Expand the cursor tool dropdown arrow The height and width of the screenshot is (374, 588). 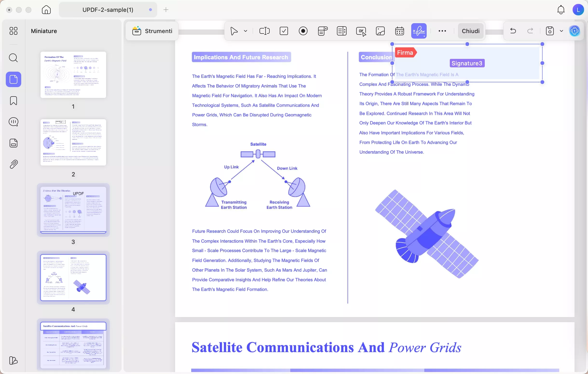point(246,31)
